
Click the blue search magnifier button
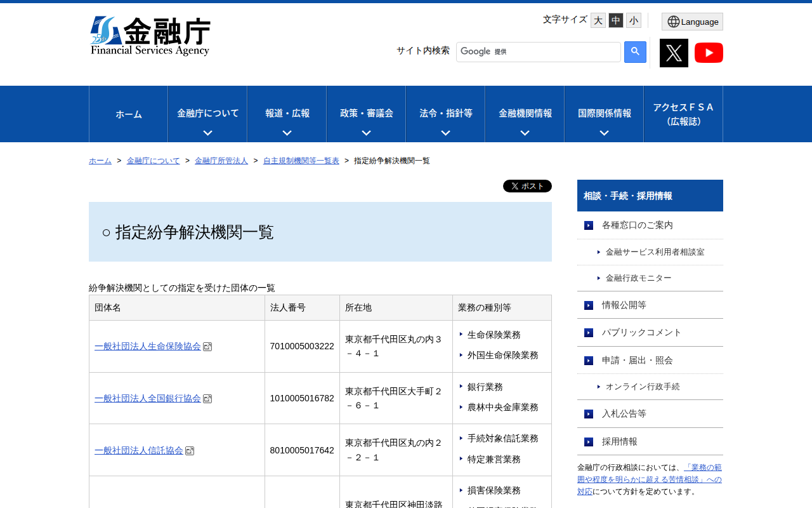[635, 52]
